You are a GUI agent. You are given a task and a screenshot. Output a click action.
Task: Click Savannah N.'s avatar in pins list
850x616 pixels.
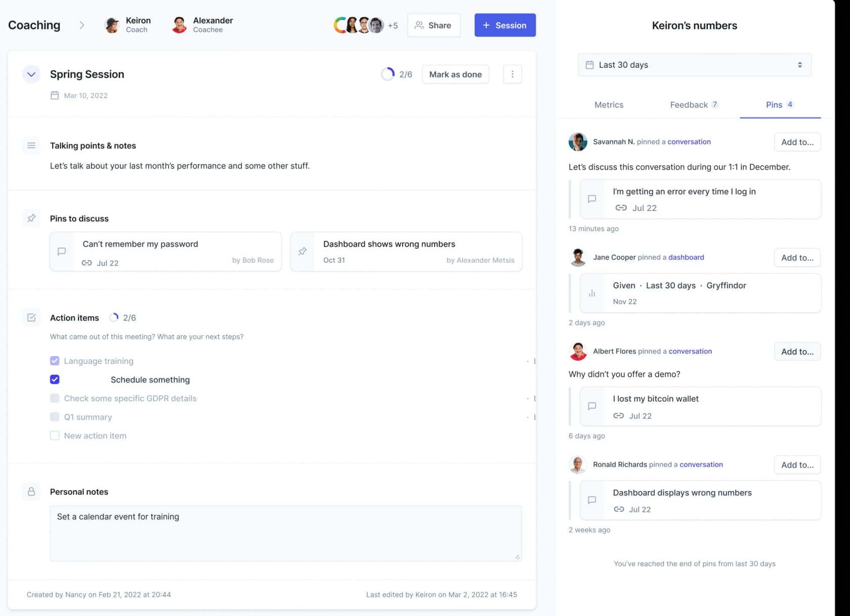[578, 142]
